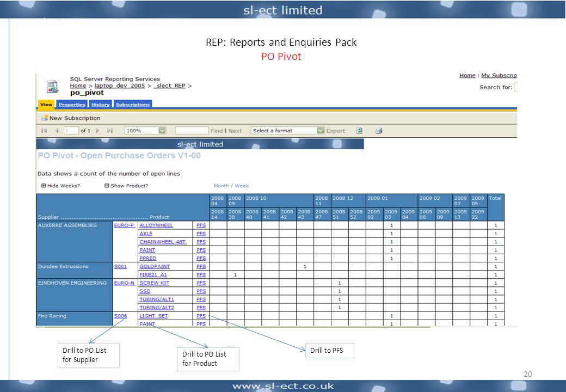
Task: Drill into supplier S001 link
Action: [121, 266]
